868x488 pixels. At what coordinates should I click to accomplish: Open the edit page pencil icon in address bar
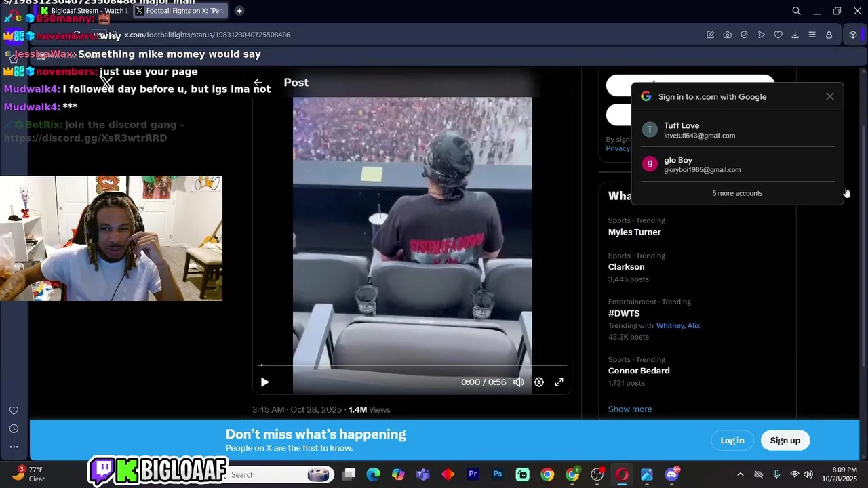click(711, 35)
